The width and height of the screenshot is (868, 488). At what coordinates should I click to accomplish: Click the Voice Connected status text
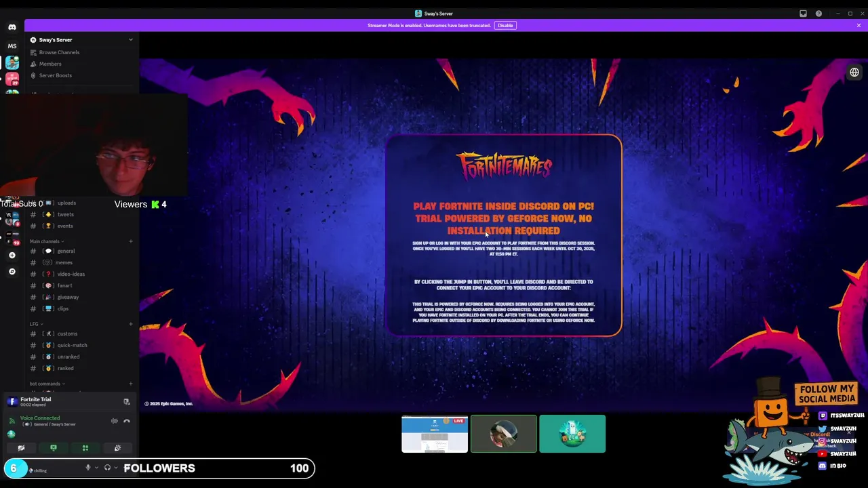(40, 418)
